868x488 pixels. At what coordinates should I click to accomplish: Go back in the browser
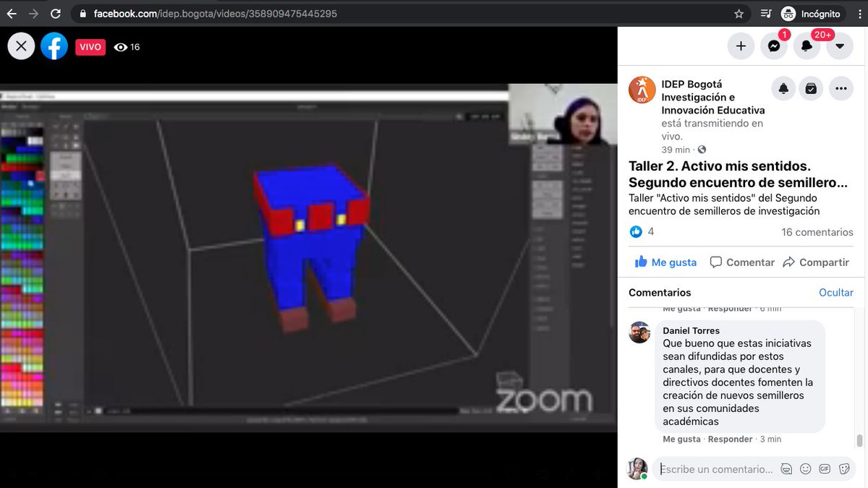(13, 14)
